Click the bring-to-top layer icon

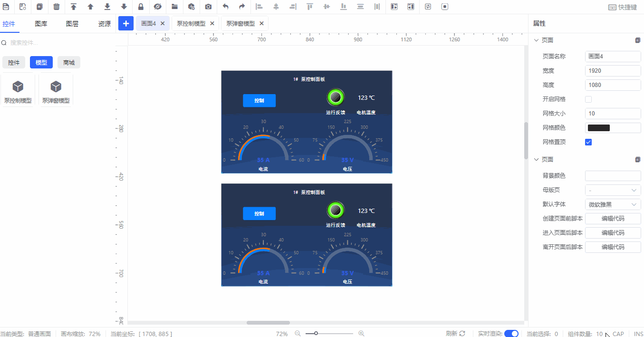[x=74, y=7]
